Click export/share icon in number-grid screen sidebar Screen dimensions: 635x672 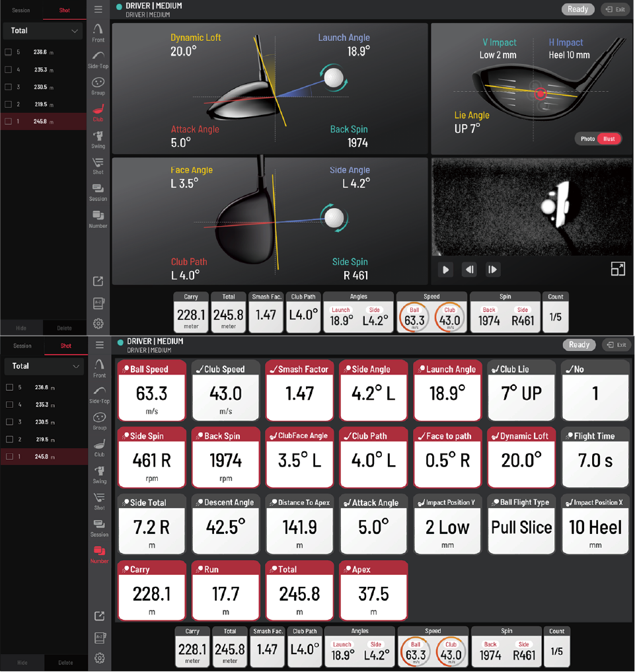pyautogui.click(x=99, y=616)
